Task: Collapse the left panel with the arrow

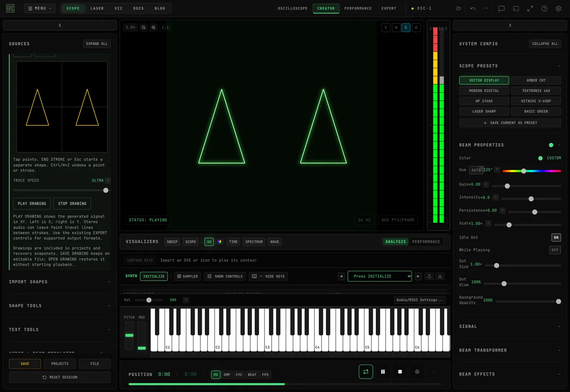Action: click(x=60, y=25)
